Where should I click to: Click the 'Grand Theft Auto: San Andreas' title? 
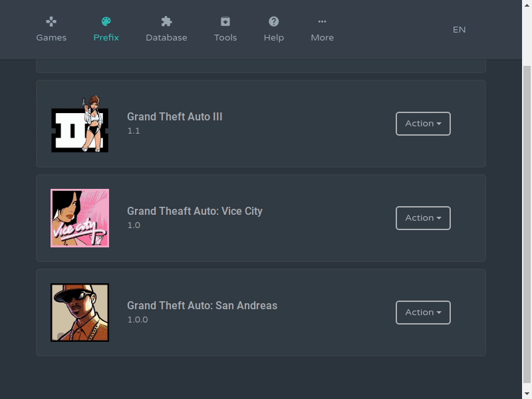[x=202, y=305]
